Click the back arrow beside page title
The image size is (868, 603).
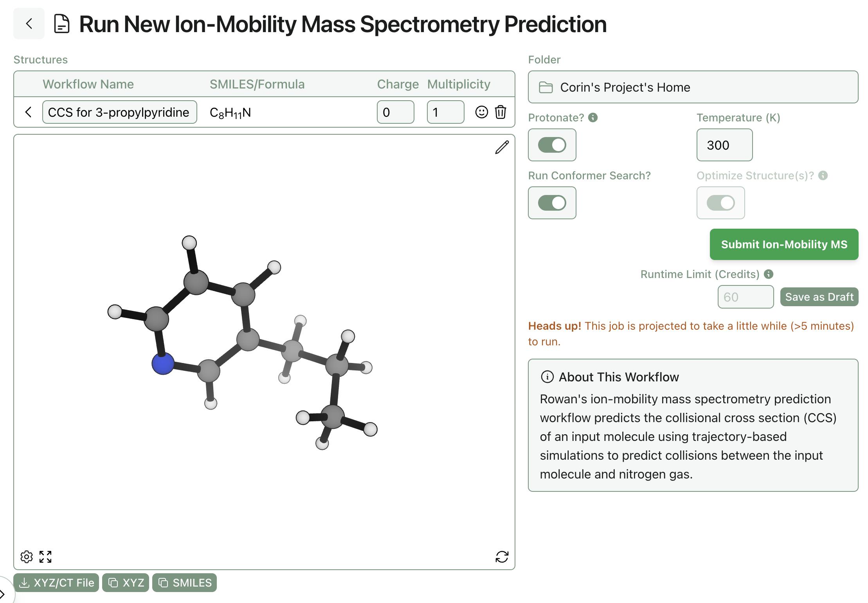point(29,24)
